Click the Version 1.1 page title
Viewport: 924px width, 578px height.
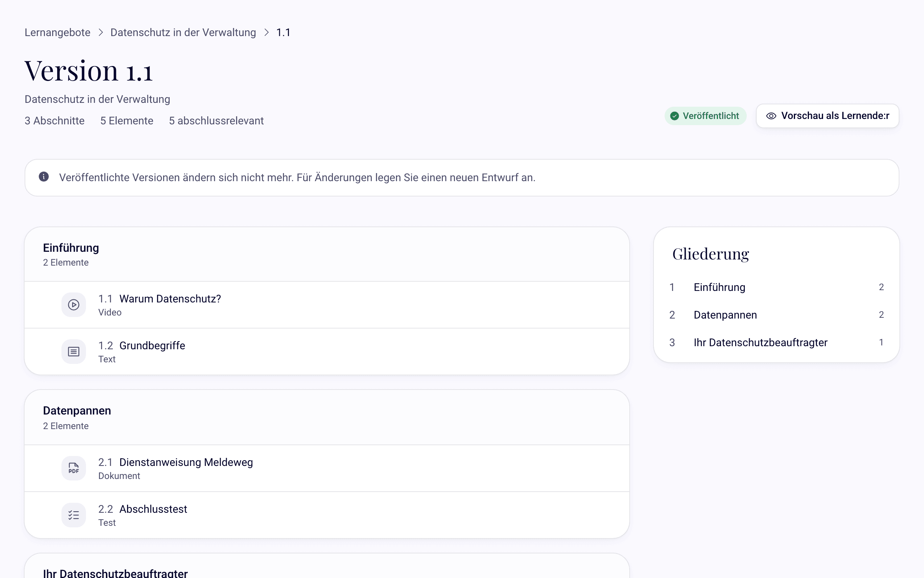point(89,71)
